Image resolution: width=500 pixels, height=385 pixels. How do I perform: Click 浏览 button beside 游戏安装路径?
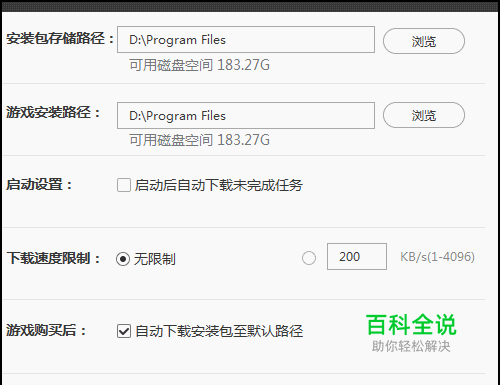tap(424, 115)
